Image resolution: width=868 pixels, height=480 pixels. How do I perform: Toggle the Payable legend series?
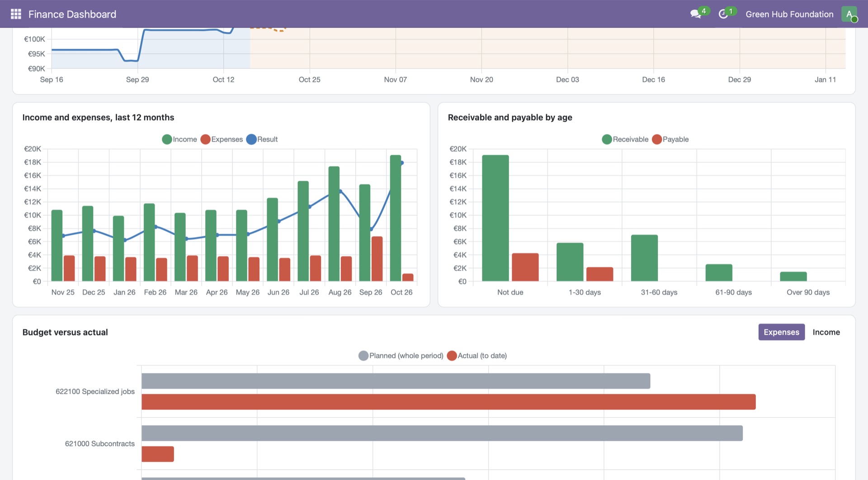(x=670, y=139)
